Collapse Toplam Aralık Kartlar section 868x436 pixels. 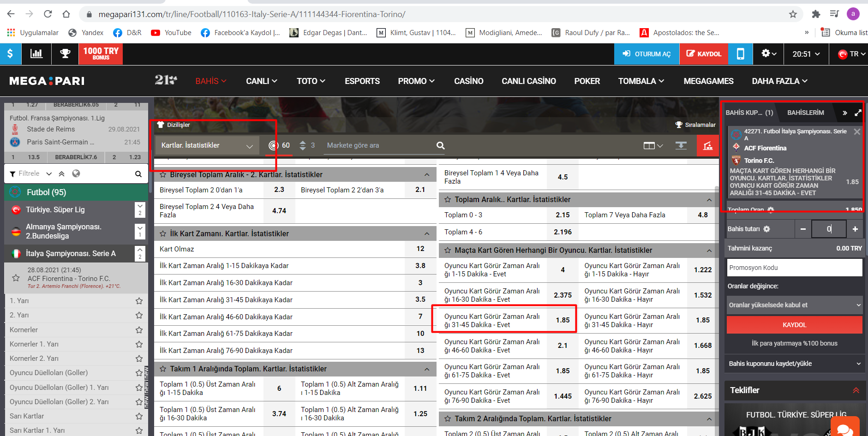(x=709, y=200)
